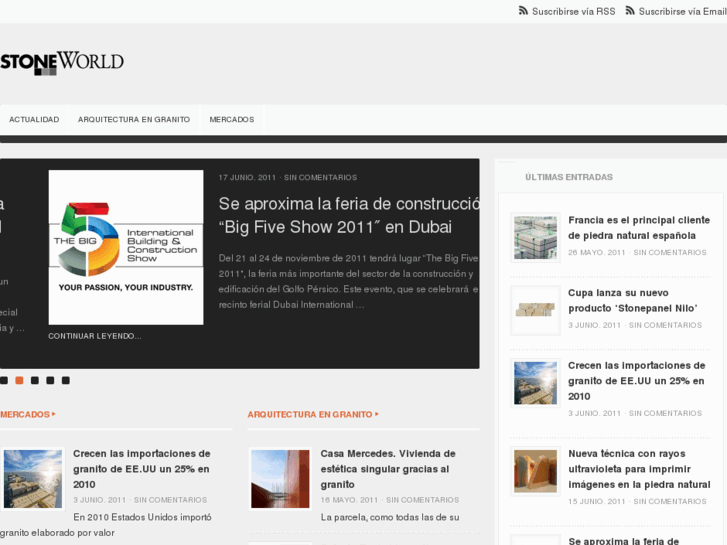This screenshot has height=545, width=727.
Task: Click Sin comentarios under the sidebar EE.UU entry
Action: click(665, 413)
